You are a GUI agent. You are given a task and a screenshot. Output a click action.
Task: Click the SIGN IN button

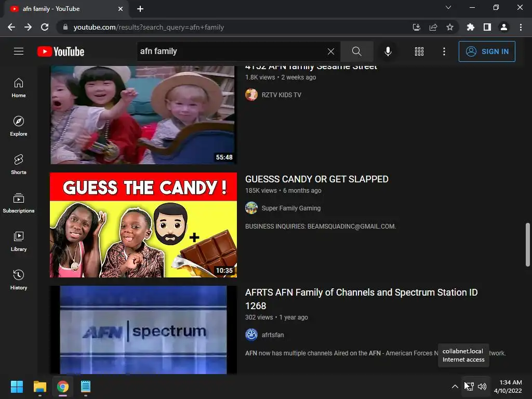tap(486, 51)
